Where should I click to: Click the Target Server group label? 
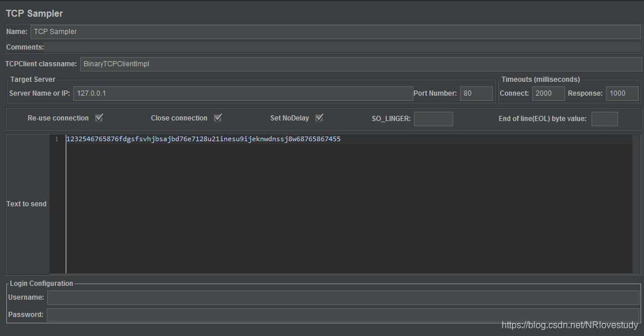[x=32, y=80]
